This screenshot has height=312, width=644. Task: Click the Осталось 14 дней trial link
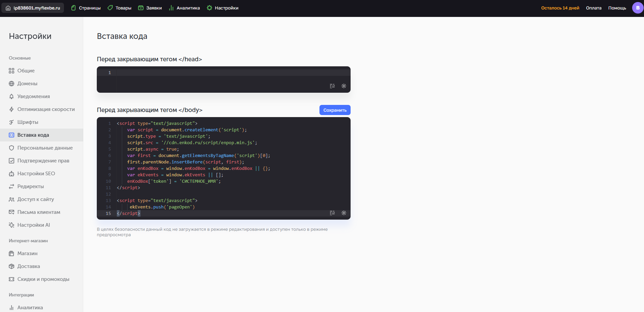(x=560, y=8)
